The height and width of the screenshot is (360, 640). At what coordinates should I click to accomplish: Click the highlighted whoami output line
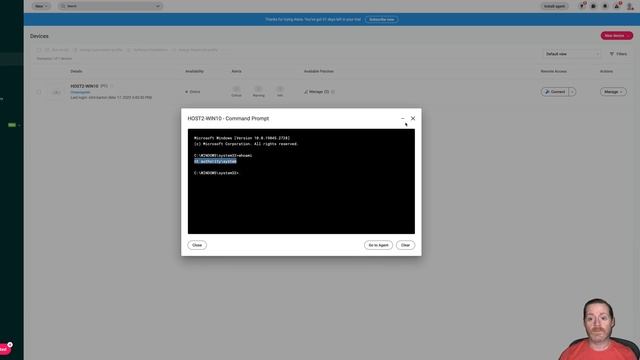tap(215, 161)
